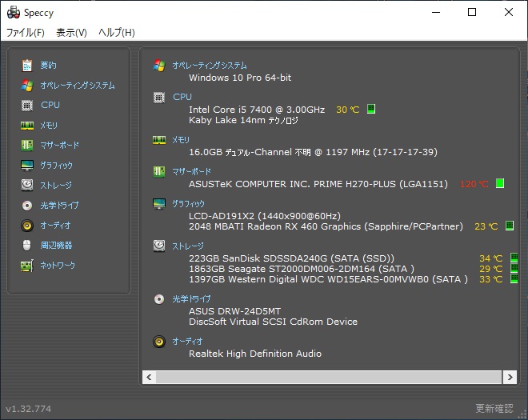Click GPU temperature indicator next to 23 ℃
Viewport: 528px width, 420px height.
[510, 226]
